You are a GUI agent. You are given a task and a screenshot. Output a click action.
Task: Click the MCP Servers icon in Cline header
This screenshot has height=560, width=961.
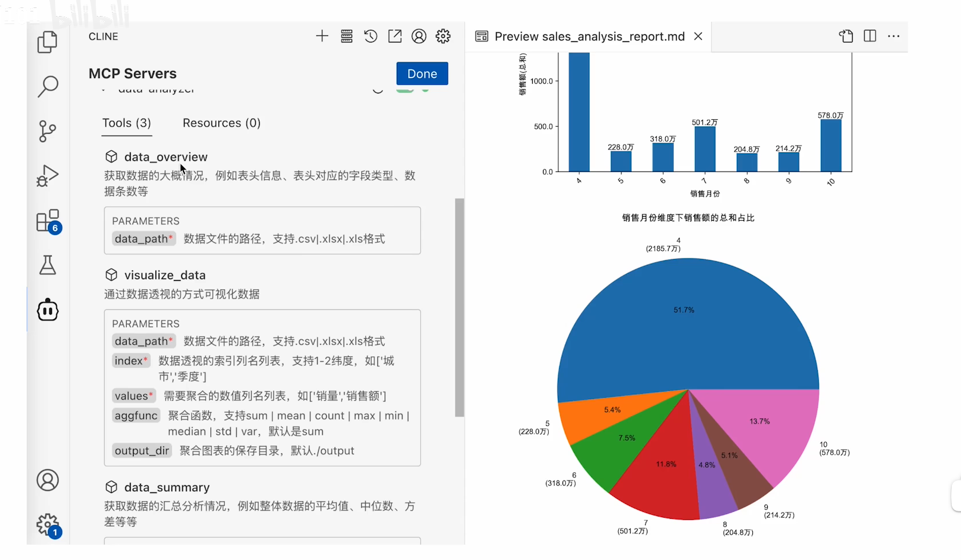pyautogui.click(x=346, y=36)
